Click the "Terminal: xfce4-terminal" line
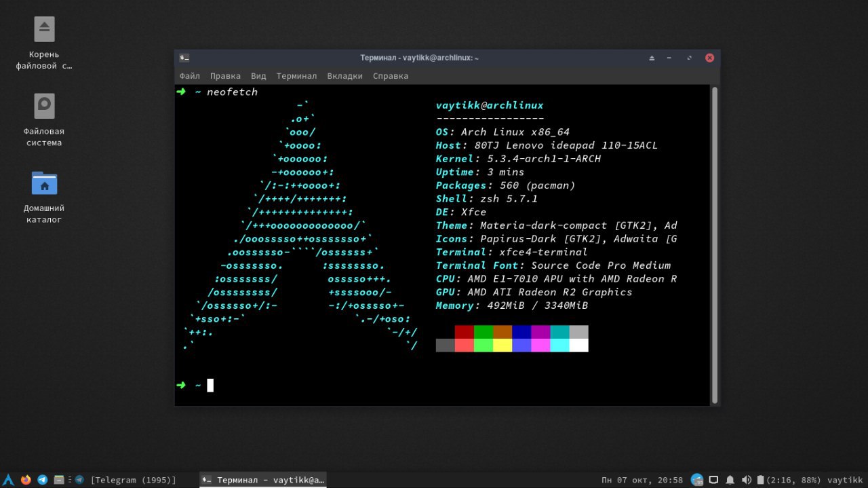This screenshot has height=488, width=868. coord(511,252)
